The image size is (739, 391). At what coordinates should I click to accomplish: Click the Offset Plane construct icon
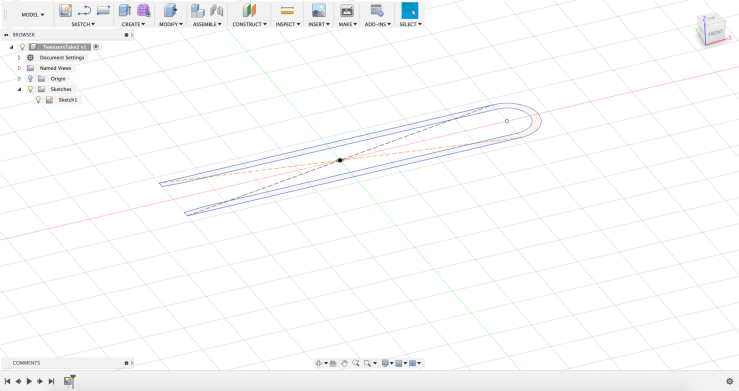(249, 10)
